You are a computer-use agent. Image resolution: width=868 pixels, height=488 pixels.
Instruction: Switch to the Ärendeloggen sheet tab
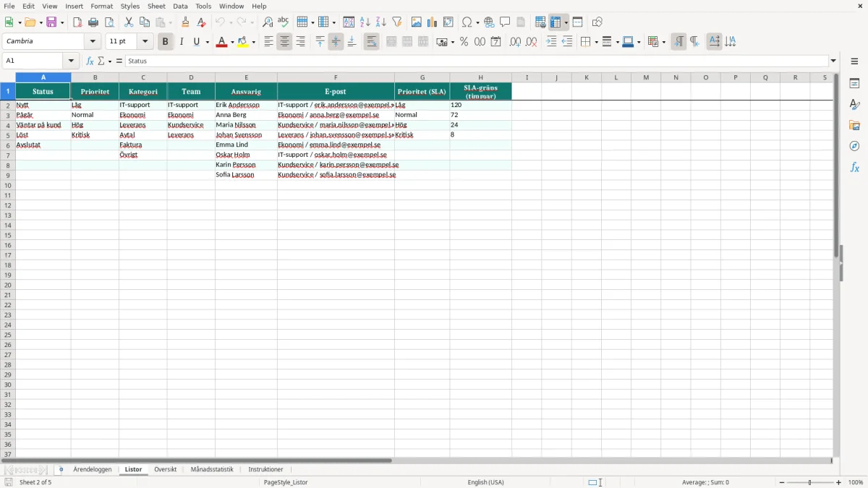pyautogui.click(x=93, y=469)
